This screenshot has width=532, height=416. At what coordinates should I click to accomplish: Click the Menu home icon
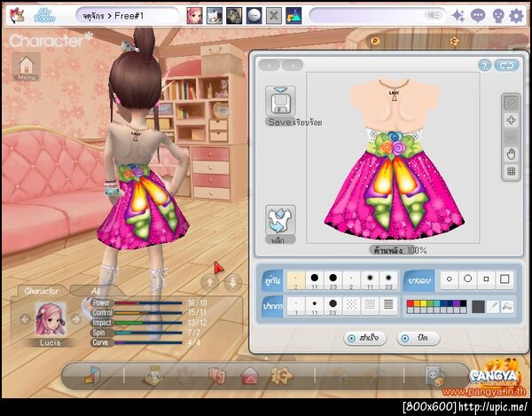26,67
